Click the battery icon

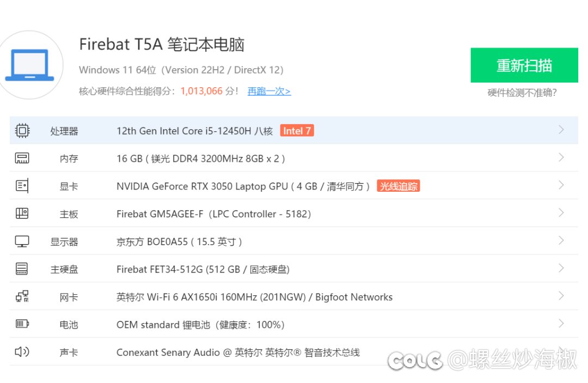click(22, 324)
